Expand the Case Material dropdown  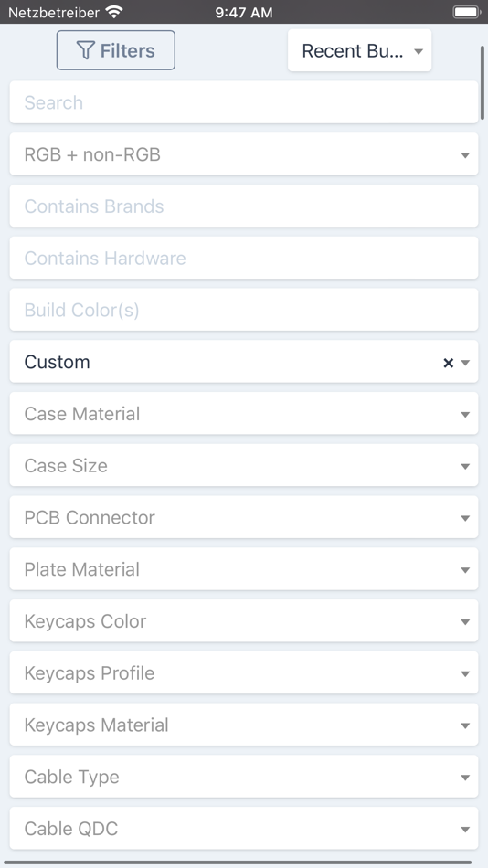pyautogui.click(x=244, y=414)
